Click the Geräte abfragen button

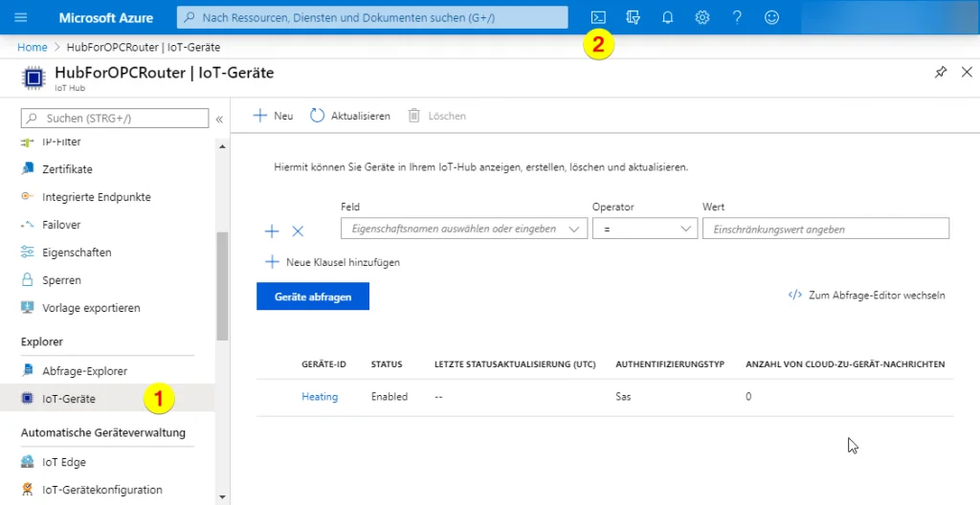click(x=313, y=296)
